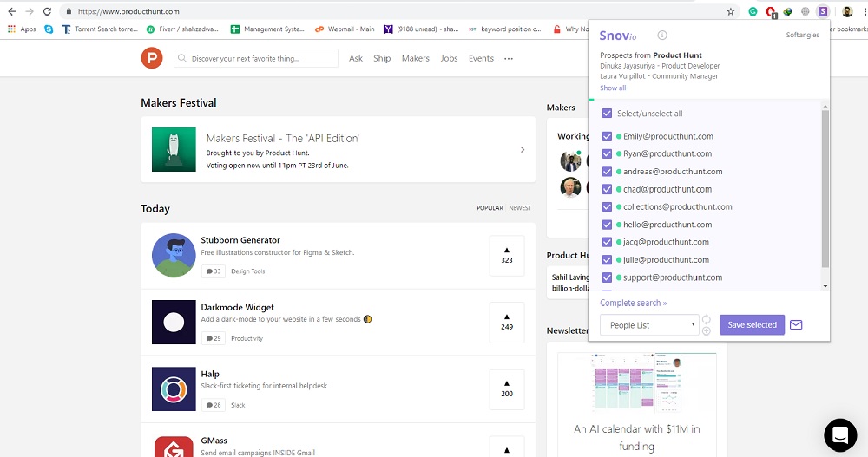Uncheck julie@producthunt.com
868x457 pixels.
(607, 259)
